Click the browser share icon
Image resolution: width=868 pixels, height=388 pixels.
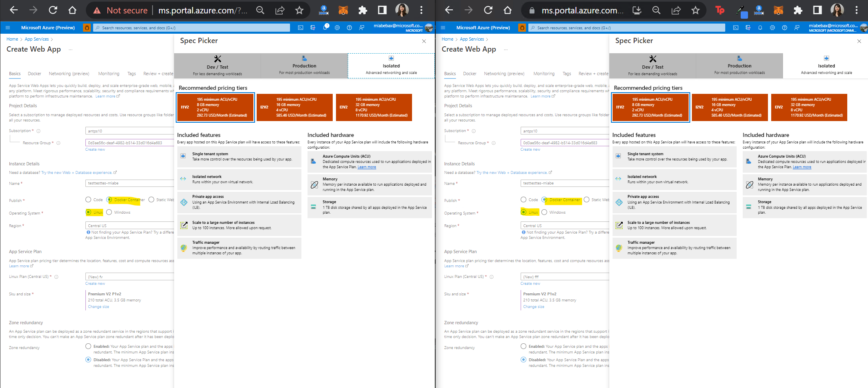[280, 10]
